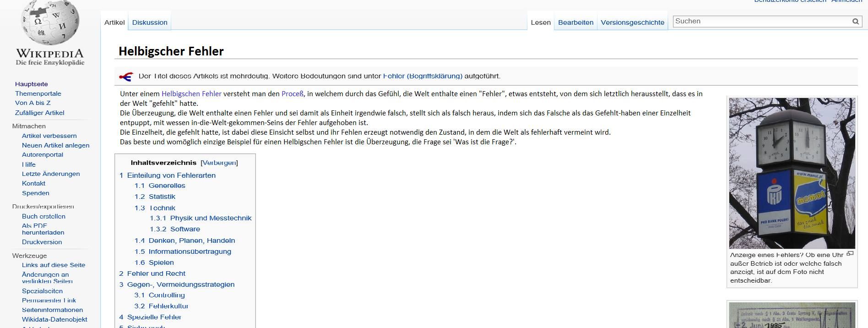Jump to section Einteilung von Fehlerarten
Viewport: 868px width, 328px height.
click(x=171, y=175)
